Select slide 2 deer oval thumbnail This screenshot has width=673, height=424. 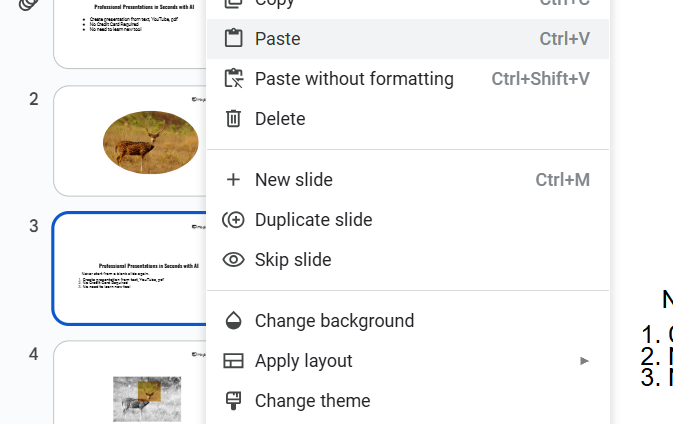130,141
